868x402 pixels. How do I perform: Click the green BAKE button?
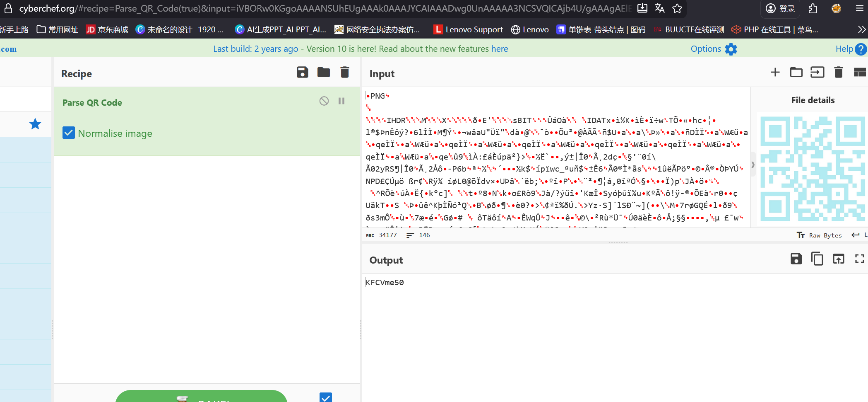coord(201,397)
